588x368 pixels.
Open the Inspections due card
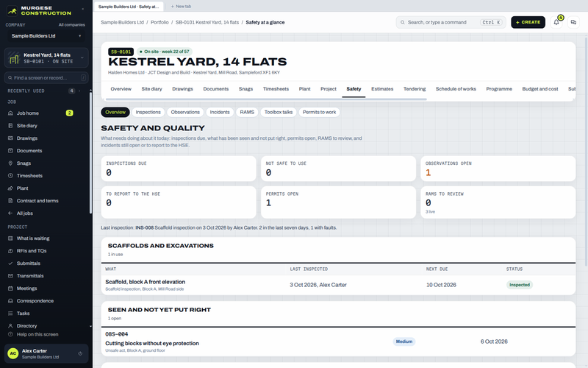point(179,169)
